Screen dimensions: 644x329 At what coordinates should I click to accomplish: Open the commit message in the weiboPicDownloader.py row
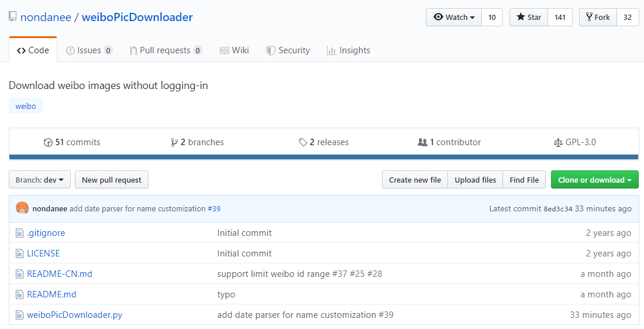click(x=297, y=315)
